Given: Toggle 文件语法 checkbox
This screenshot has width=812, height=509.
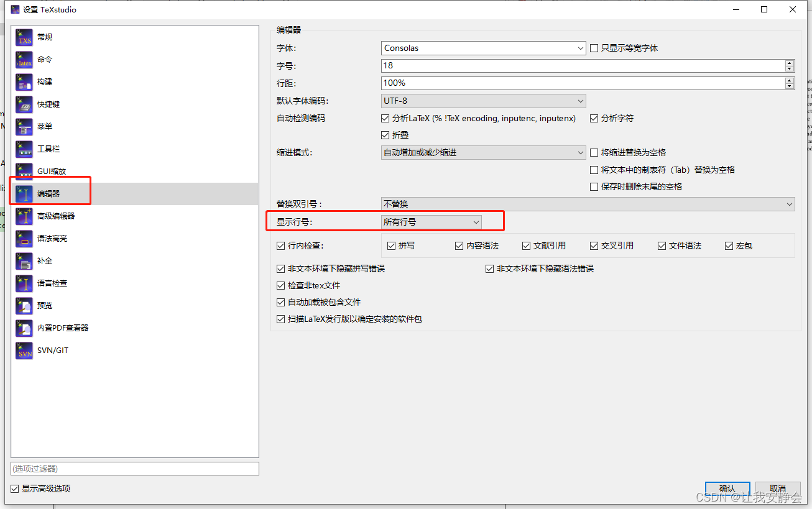Looking at the screenshot, I should tap(662, 245).
